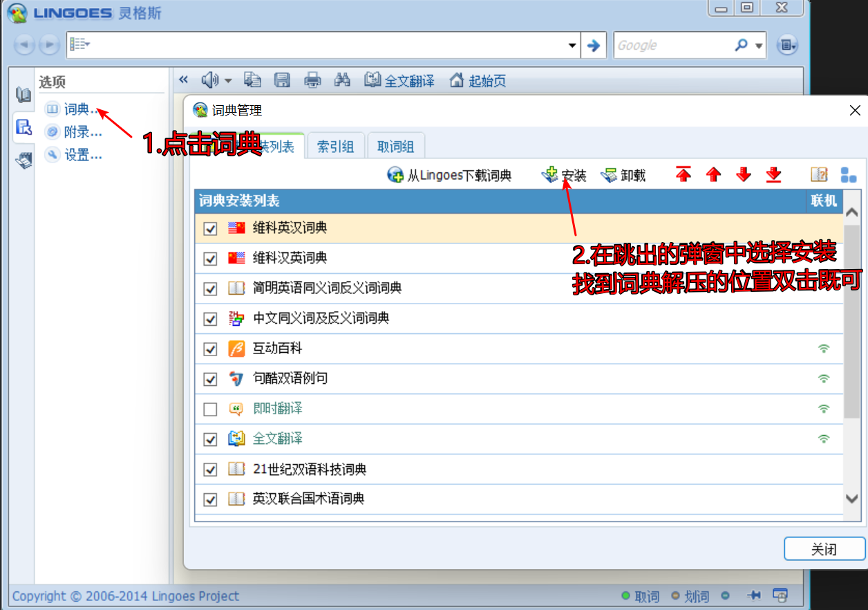Enable the 即时翻译 checkbox
Viewport: 868px width, 610px height.
coord(211,409)
